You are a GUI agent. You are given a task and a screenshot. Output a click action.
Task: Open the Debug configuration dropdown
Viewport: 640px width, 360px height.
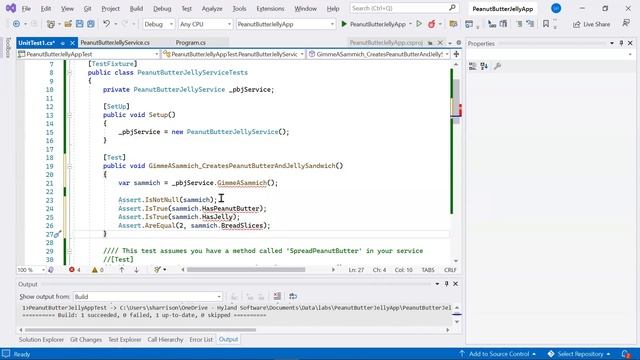pyautogui.click(x=158, y=24)
